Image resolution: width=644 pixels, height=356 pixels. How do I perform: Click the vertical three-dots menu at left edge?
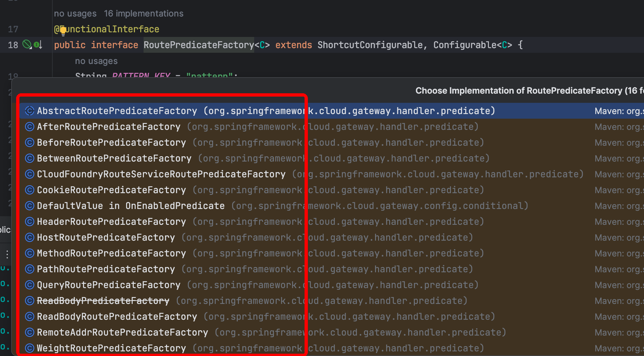(x=7, y=254)
